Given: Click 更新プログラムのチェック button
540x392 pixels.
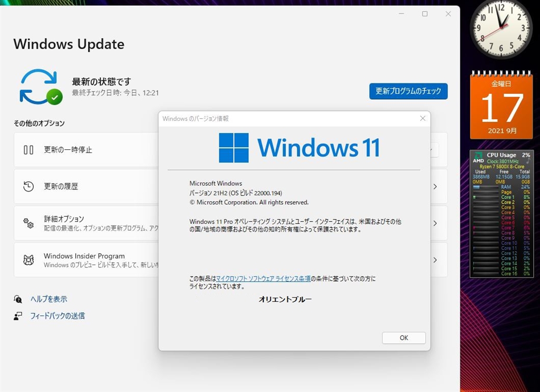Looking at the screenshot, I should click(x=409, y=91).
